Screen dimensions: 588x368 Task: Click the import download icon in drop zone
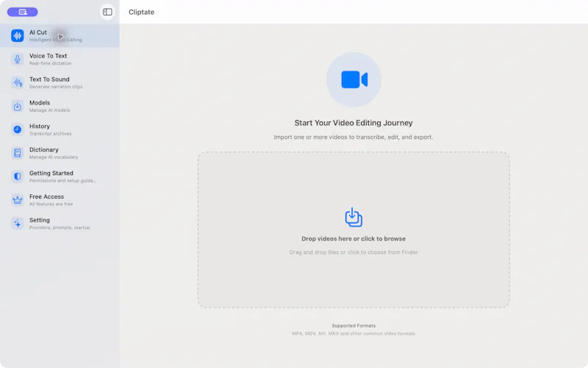pyautogui.click(x=354, y=217)
